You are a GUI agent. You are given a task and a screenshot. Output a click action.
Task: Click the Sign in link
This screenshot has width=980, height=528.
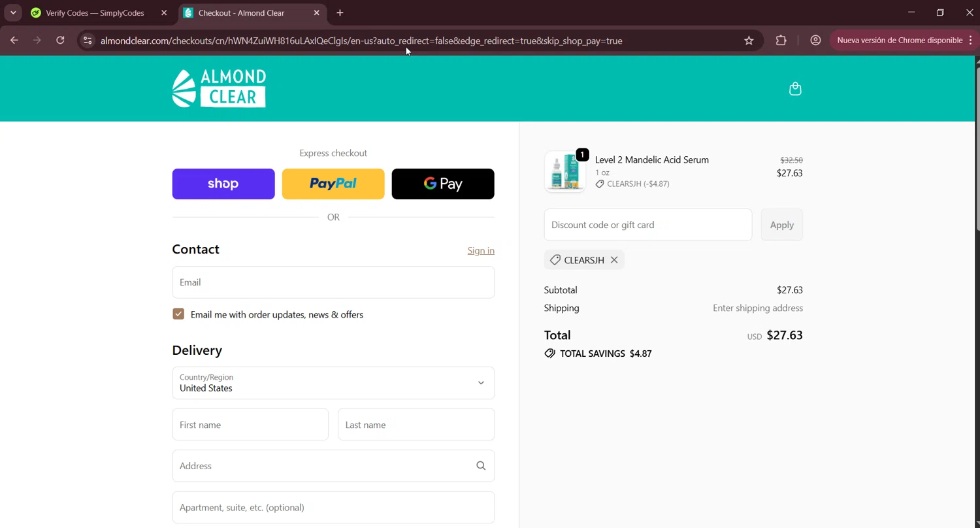[481, 250]
